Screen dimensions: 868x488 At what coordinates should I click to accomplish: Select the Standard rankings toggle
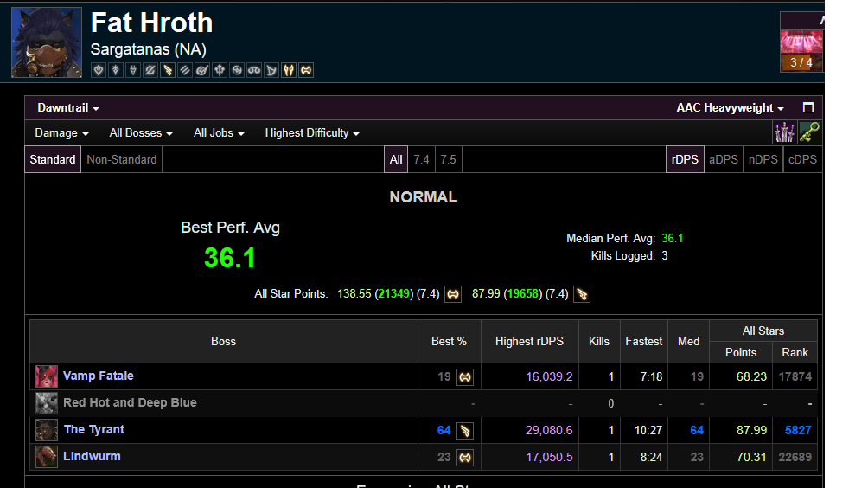click(53, 159)
